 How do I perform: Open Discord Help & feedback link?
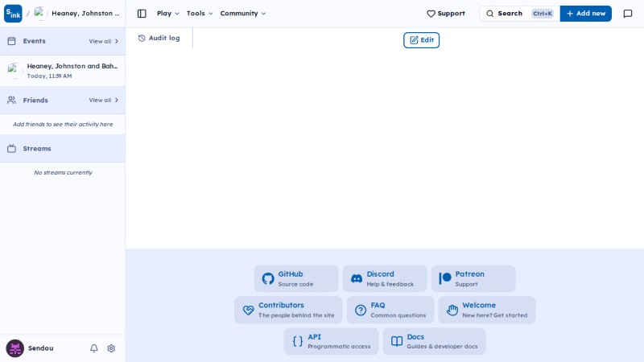tap(385, 278)
